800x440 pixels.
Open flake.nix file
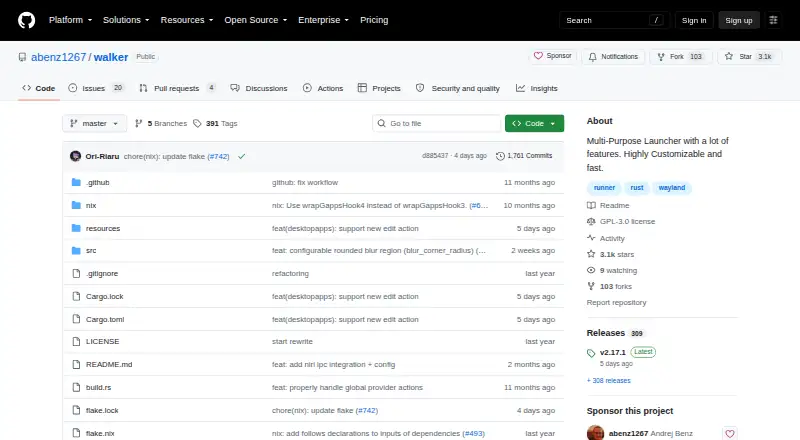(100, 433)
